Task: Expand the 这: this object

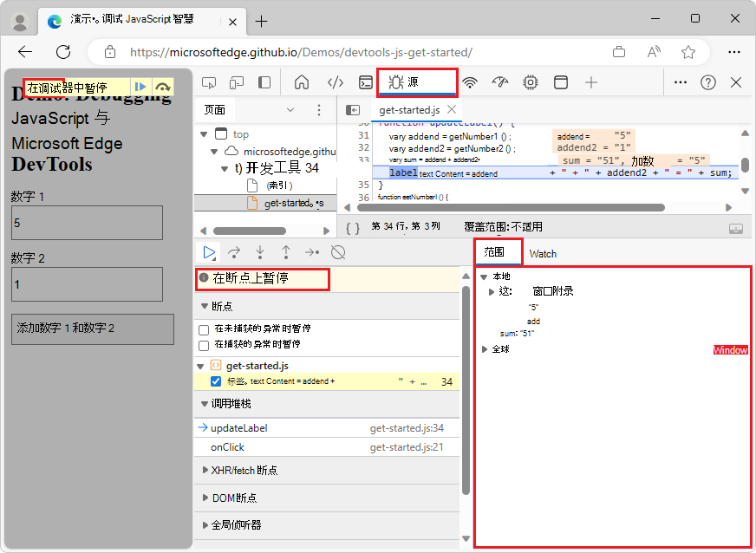Action: pos(492,292)
